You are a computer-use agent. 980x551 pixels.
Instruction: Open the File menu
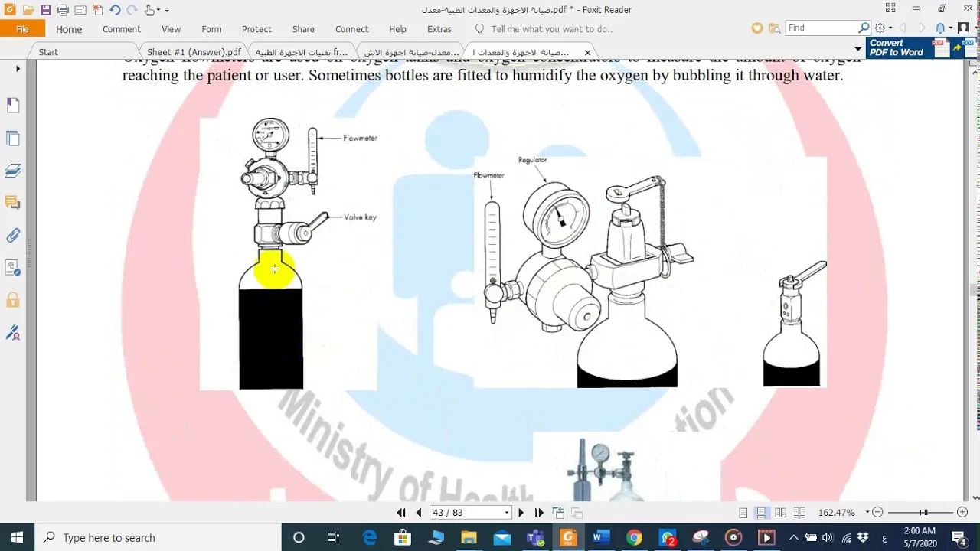point(22,29)
